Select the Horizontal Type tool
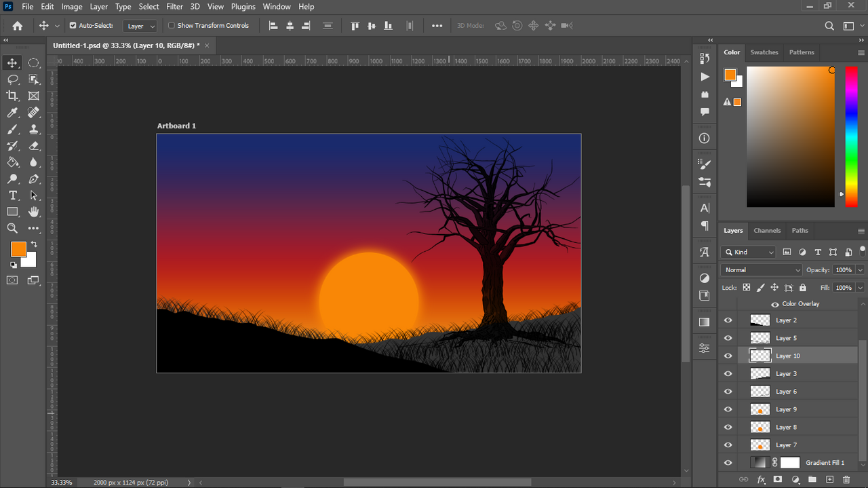This screenshot has height=488, width=868. (12, 195)
